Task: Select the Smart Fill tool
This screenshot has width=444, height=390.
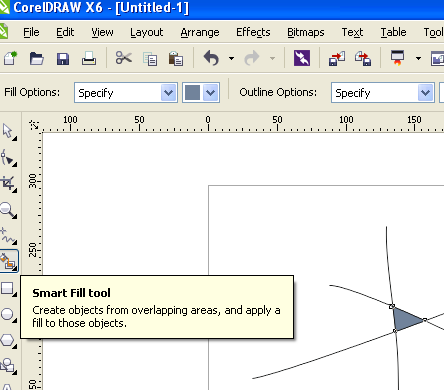Action: coord(8,261)
